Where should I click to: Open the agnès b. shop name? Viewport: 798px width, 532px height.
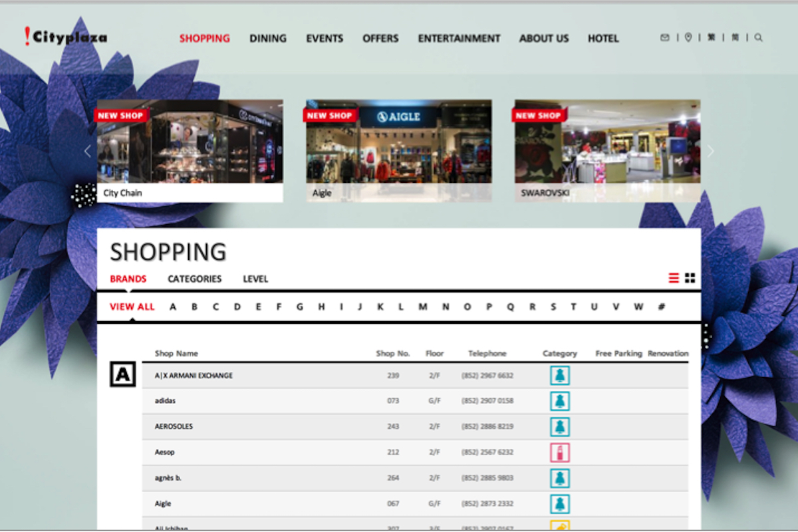tap(168, 478)
